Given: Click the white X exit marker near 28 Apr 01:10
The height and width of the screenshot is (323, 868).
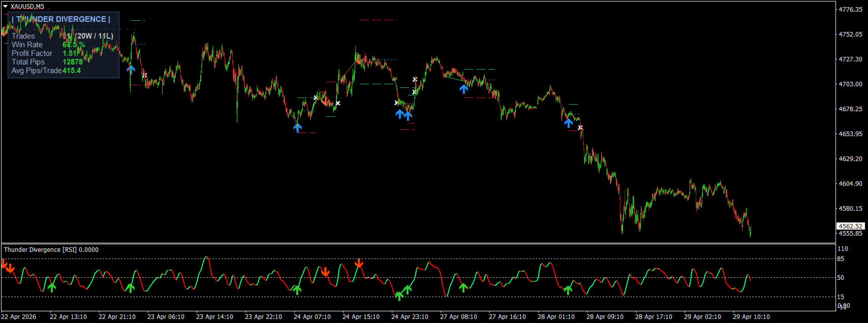Looking at the screenshot, I should 580,127.
